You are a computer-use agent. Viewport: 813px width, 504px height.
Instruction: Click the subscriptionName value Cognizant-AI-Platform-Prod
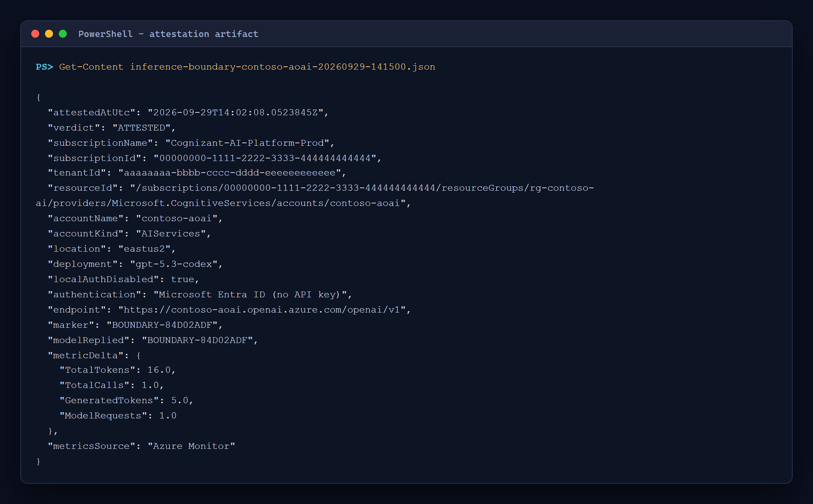247,143
